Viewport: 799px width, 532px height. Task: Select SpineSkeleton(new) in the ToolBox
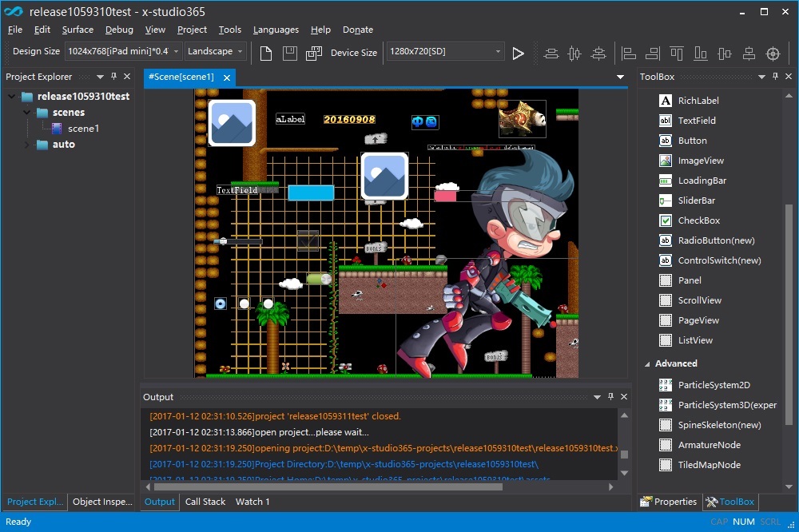(x=719, y=424)
